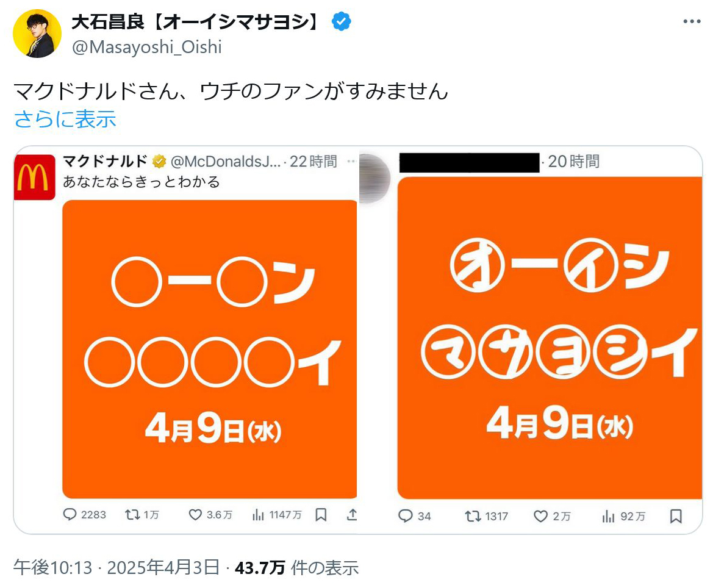Open the オーイシマサヨシイ orange fan image
The height and width of the screenshot is (588, 713).
pos(550,338)
